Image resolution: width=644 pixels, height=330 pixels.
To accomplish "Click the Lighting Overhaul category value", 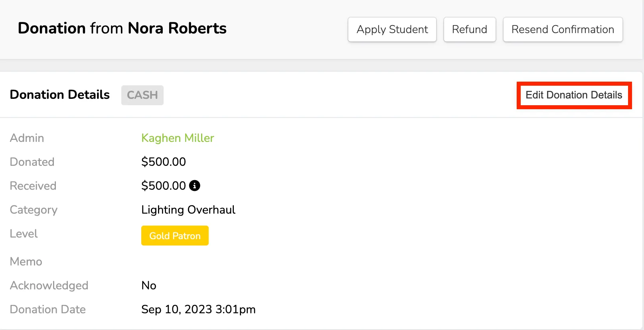I will [188, 210].
